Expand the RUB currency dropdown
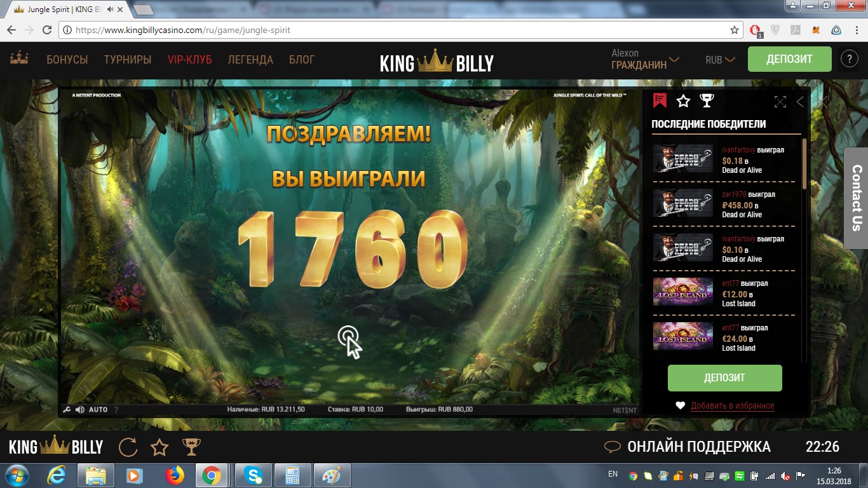 tap(720, 60)
